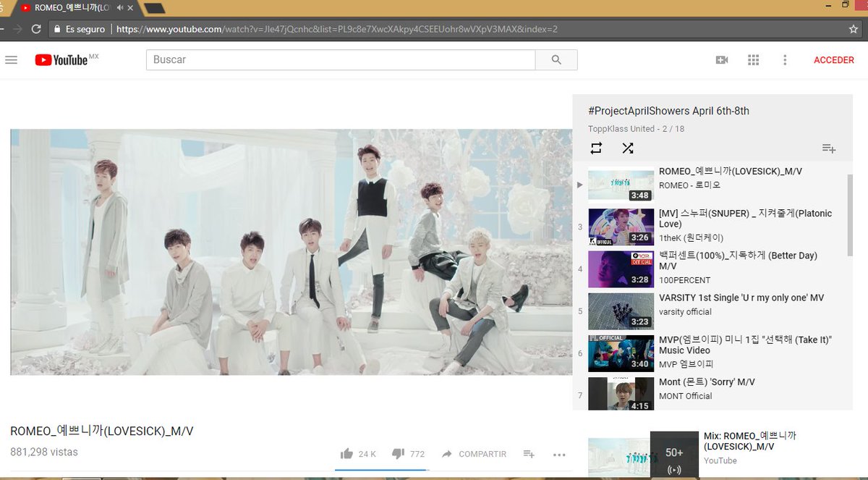This screenshot has width=868, height=480.
Task: Click the 881,298 vistas view count
Action: [x=44, y=452]
